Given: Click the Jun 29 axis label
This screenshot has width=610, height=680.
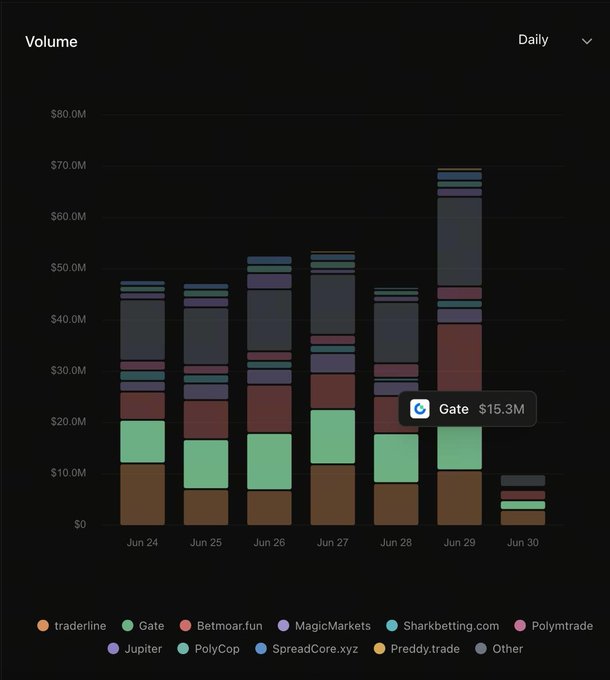Looking at the screenshot, I should [460, 543].
